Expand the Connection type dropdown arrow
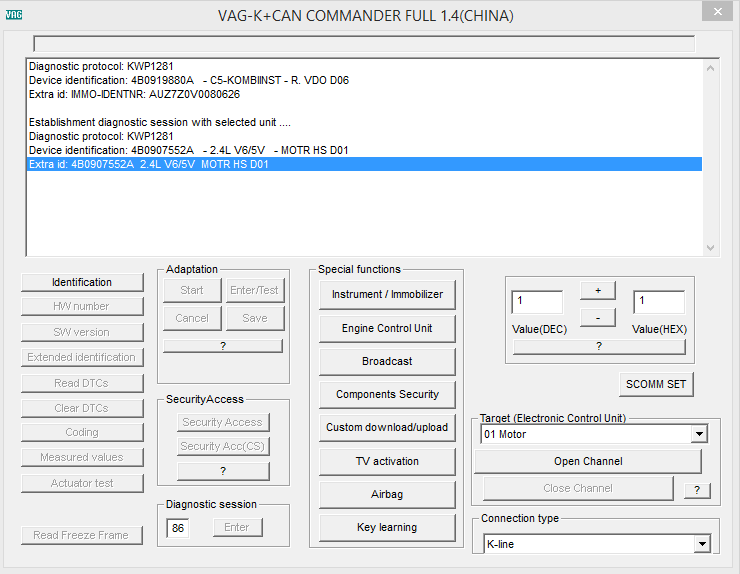This screenshot has height=574, width=740. point(702,544)
